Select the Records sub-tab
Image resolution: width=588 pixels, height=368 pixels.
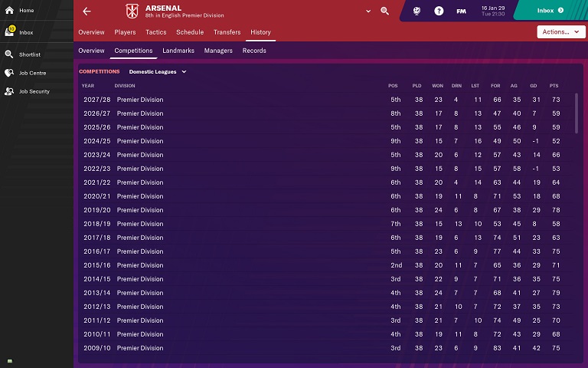click(254, 51)
